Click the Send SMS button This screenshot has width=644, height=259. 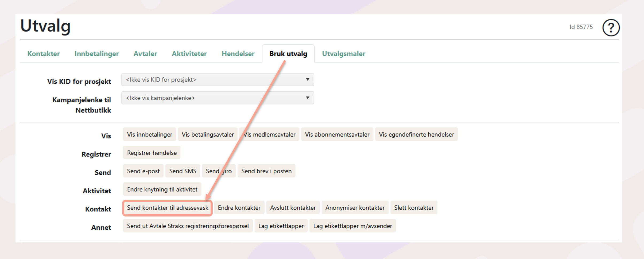click(x=183, y=171)
